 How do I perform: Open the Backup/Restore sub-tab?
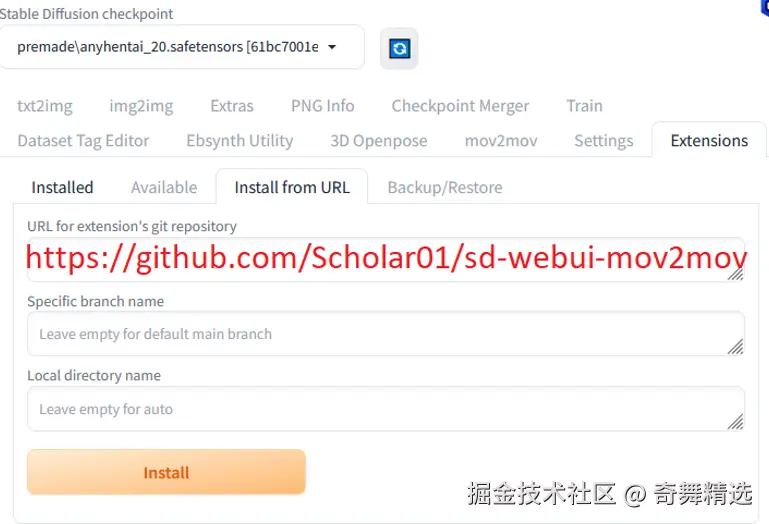(x=445, y=187)
